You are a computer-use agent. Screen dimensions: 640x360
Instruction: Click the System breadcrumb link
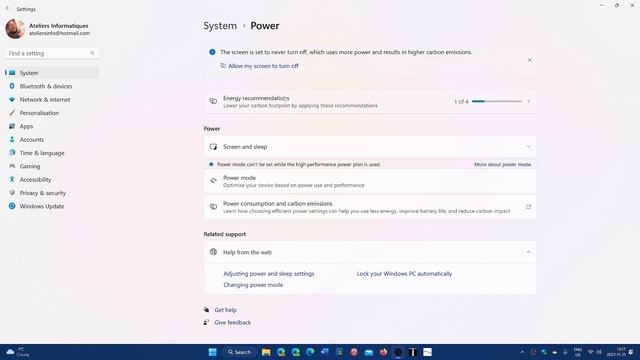click(x=220, y=26)
